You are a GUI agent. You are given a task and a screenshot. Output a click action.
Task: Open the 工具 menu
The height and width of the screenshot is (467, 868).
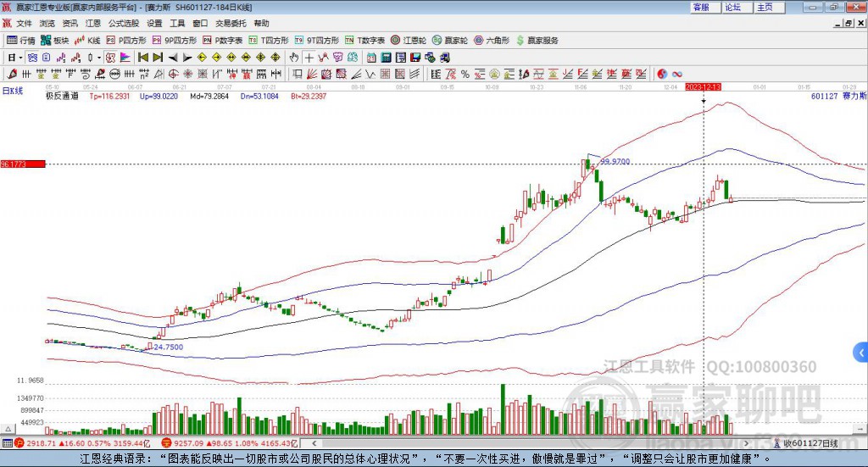(177, 23)
